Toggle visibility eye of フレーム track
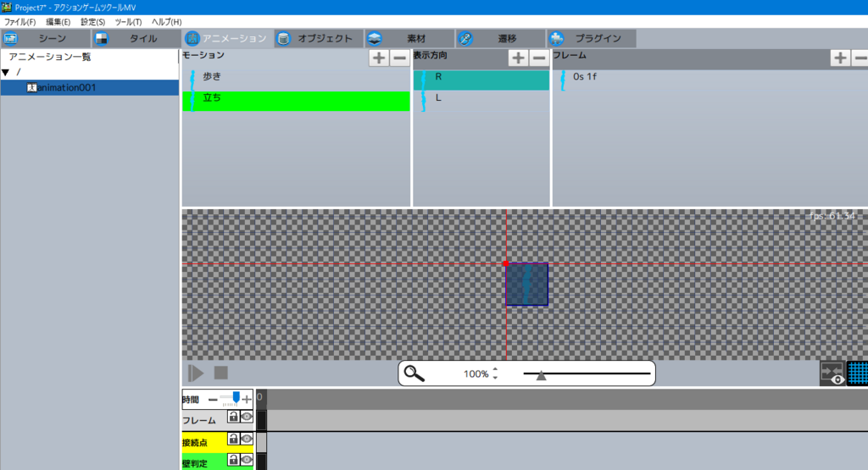The image size is (868, 470). 247,417
